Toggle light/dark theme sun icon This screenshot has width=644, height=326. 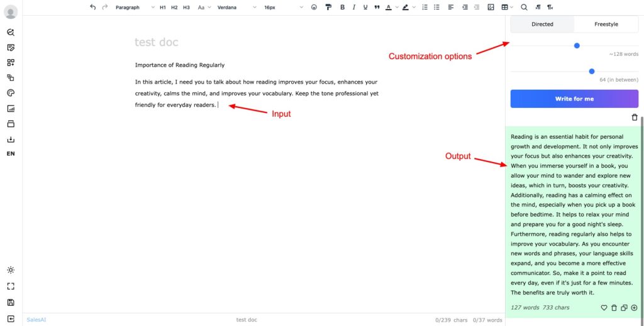coord(11,270)
